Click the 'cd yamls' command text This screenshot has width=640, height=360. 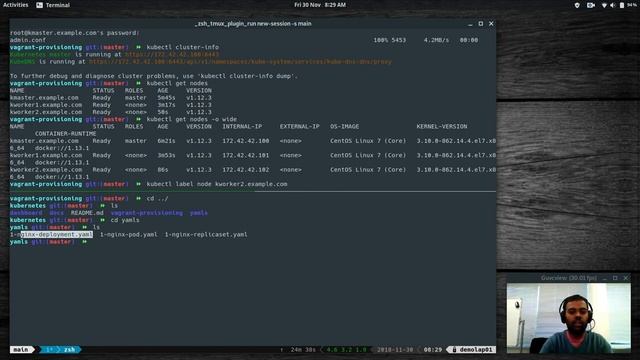pos(125,220)
